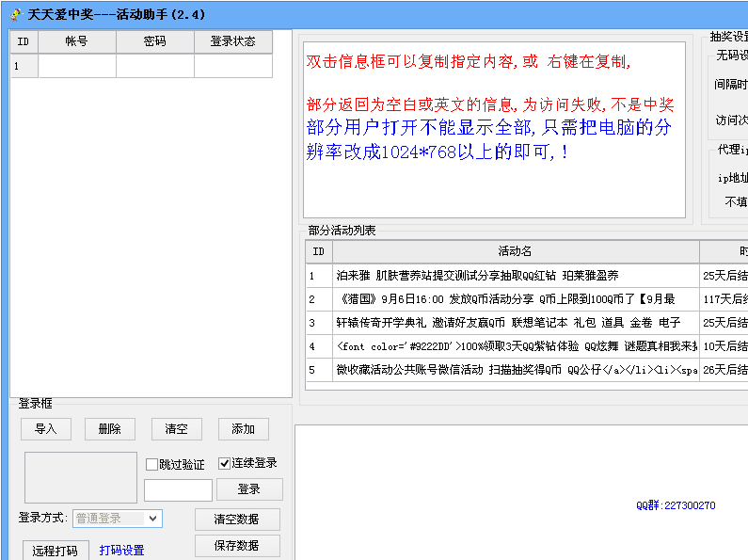Click the captcha image box

[x=81, y=477]
